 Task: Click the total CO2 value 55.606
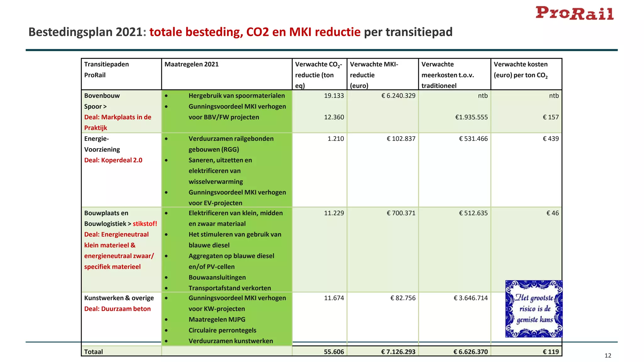[334, 352]
